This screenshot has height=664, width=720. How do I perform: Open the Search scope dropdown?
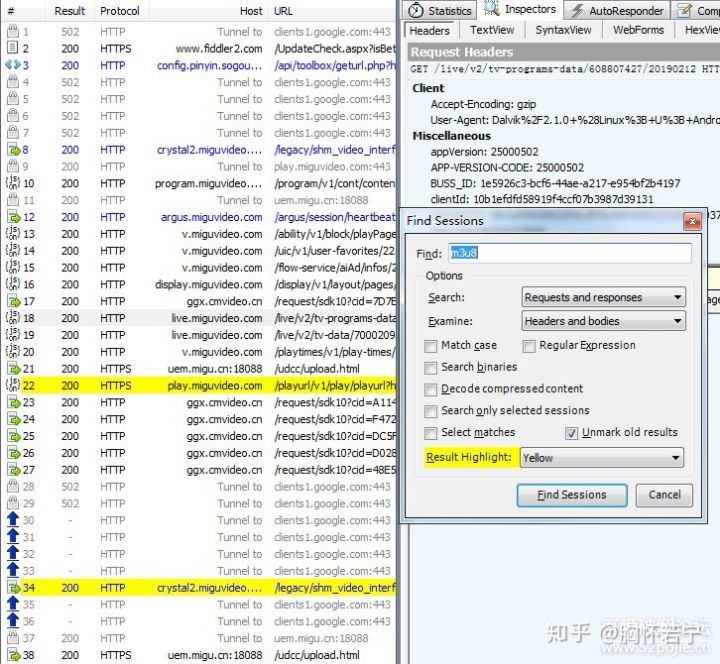point(603,297)
